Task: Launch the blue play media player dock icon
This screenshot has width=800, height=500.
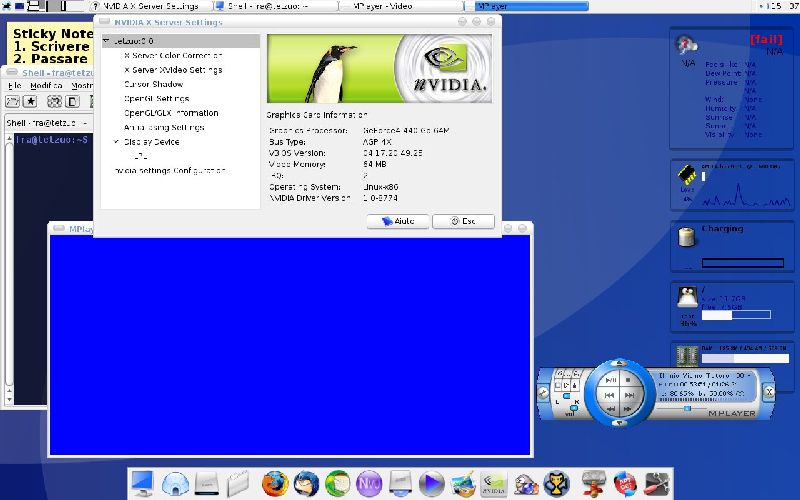Action: [x=432, y=484]
